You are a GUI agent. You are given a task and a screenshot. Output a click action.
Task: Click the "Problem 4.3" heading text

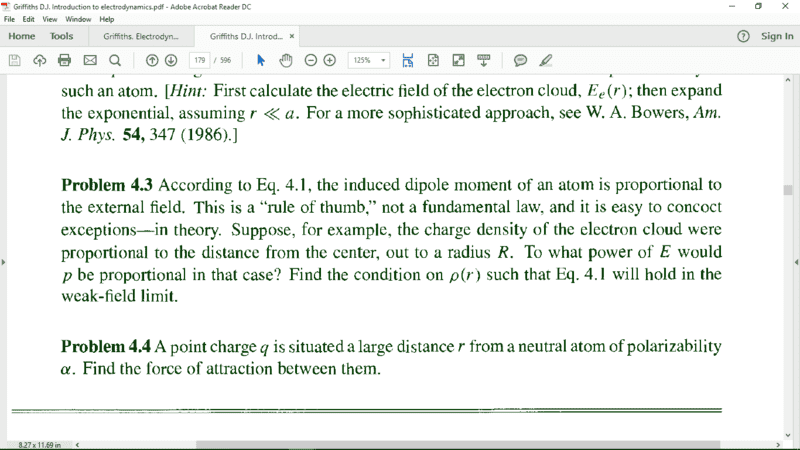(107, 185)
